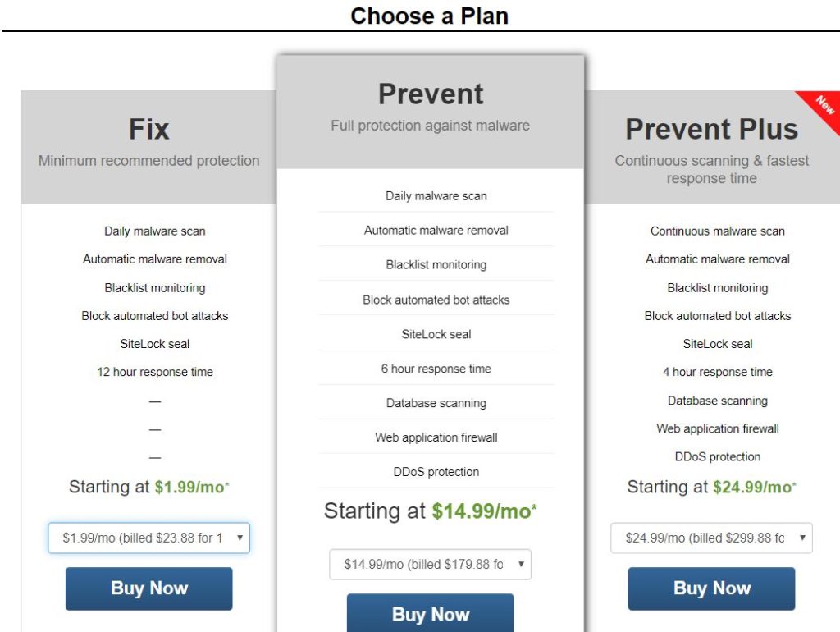Click the $24.99/mo price text
840x632 pixels.
pyautogui.click(x=755, y=487)
